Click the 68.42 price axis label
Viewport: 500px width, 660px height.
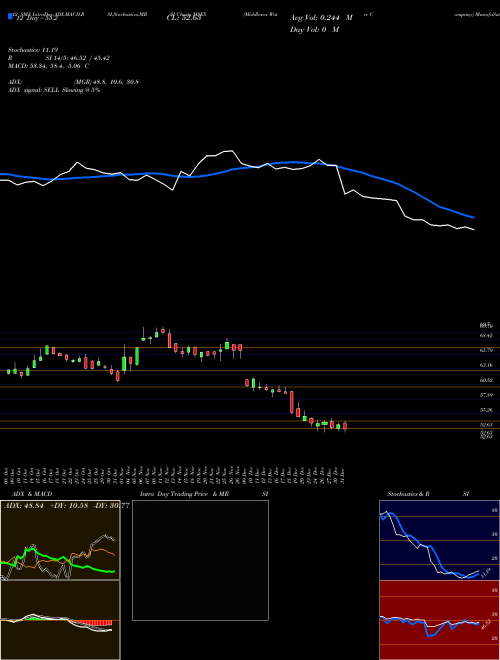486,335
